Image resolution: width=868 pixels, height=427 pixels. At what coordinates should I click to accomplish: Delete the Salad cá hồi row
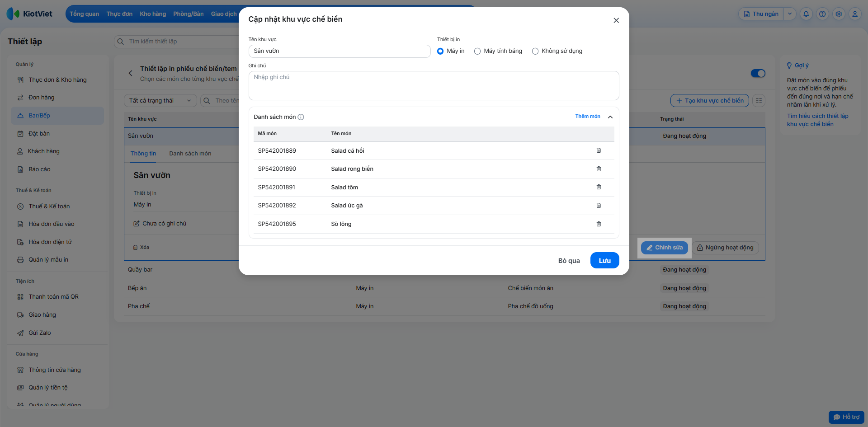pyautogui.click(x=599, y=150)
